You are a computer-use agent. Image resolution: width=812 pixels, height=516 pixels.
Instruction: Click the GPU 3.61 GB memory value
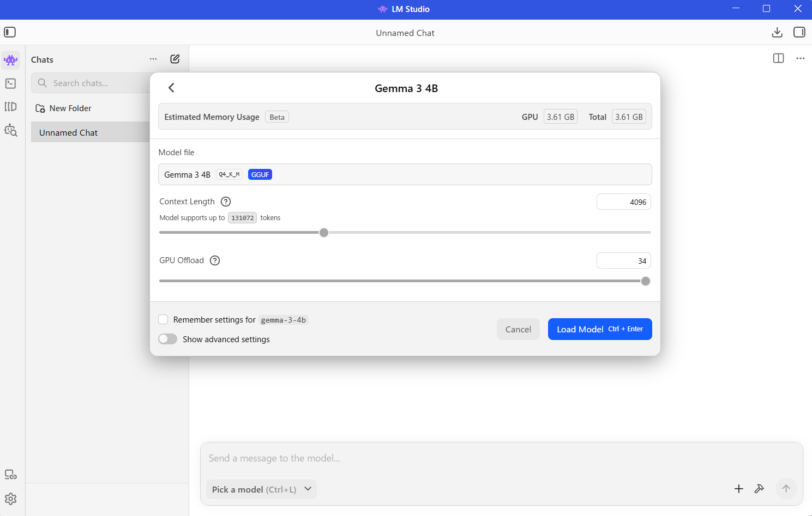click(561, 117)
